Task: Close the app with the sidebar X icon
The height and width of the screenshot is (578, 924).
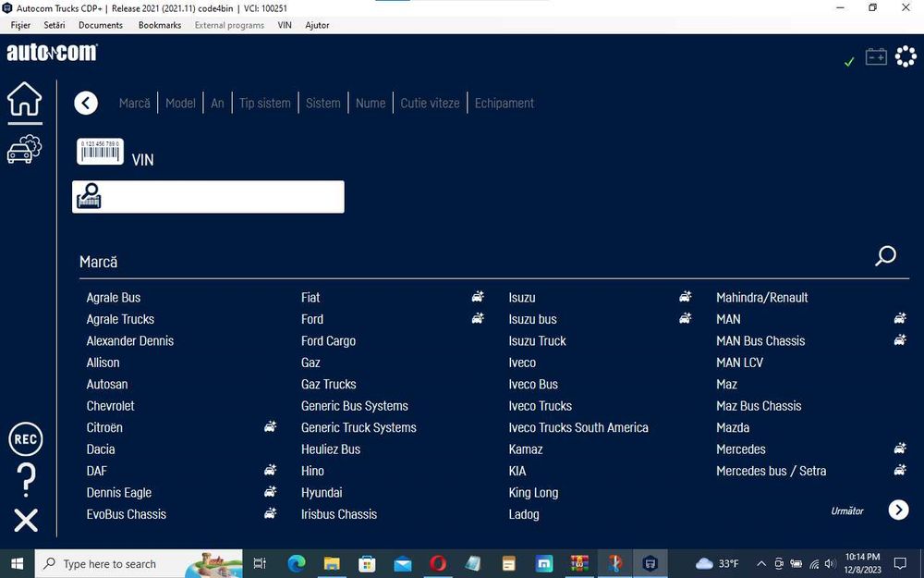Action: (26, 521)
